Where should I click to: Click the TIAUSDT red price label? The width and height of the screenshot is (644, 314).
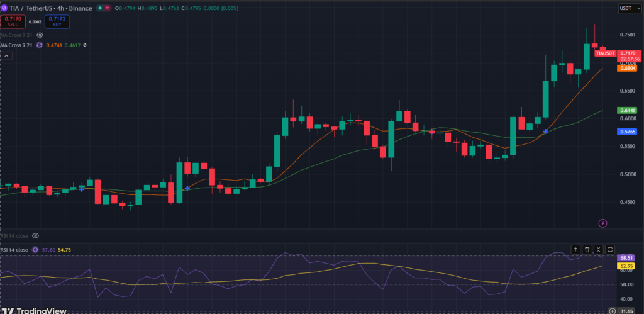tap(606, 53)
